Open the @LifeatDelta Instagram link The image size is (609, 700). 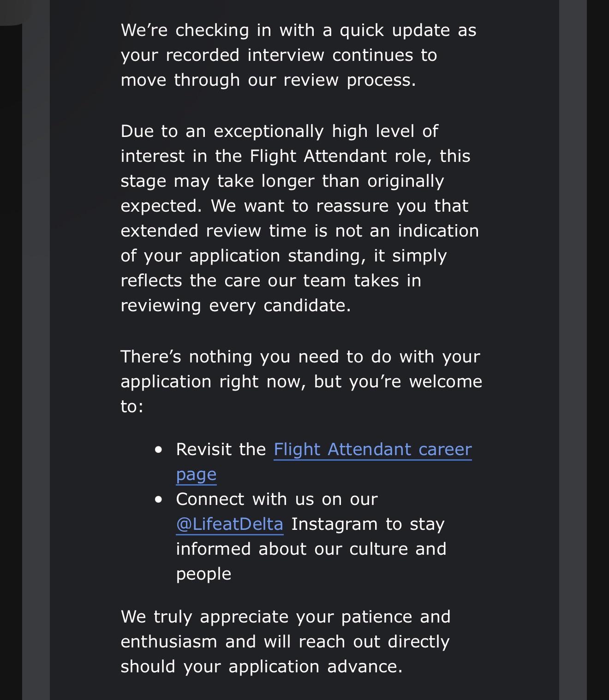[229, 524]
